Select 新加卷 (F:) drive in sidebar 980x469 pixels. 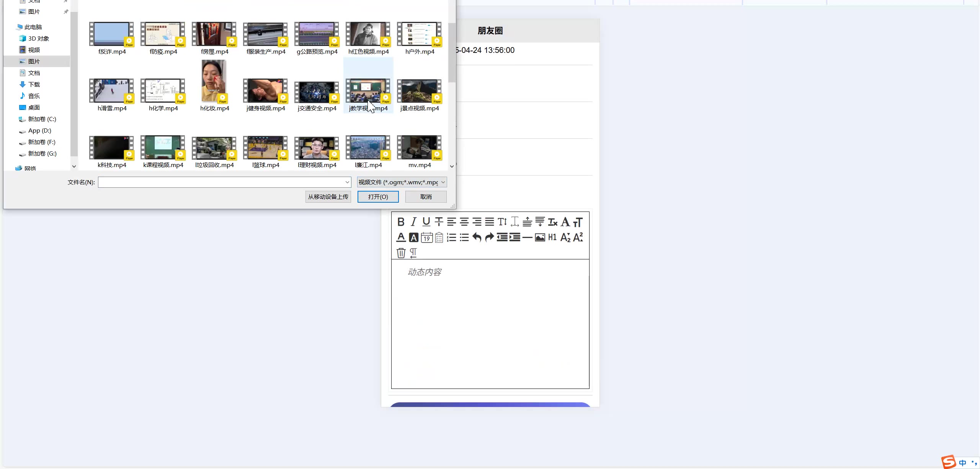(41, 142)
